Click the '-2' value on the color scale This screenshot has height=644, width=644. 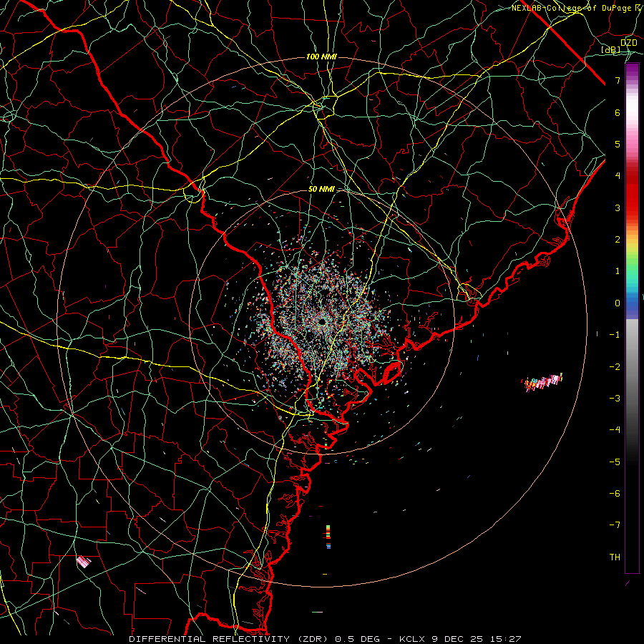(x=615, y=366)
